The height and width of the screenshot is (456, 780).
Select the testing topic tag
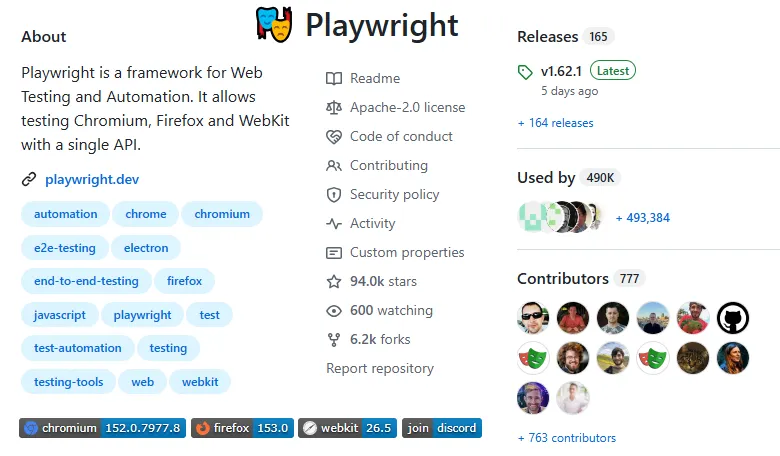click(168, 348)
